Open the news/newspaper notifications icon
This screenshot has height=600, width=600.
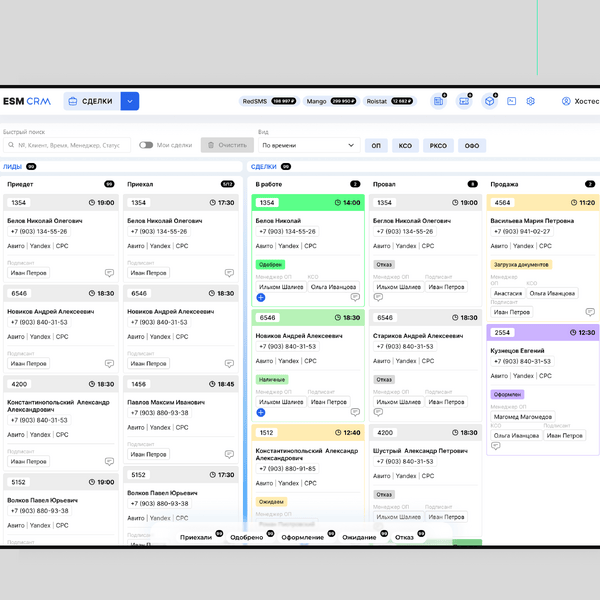point(438,101)
